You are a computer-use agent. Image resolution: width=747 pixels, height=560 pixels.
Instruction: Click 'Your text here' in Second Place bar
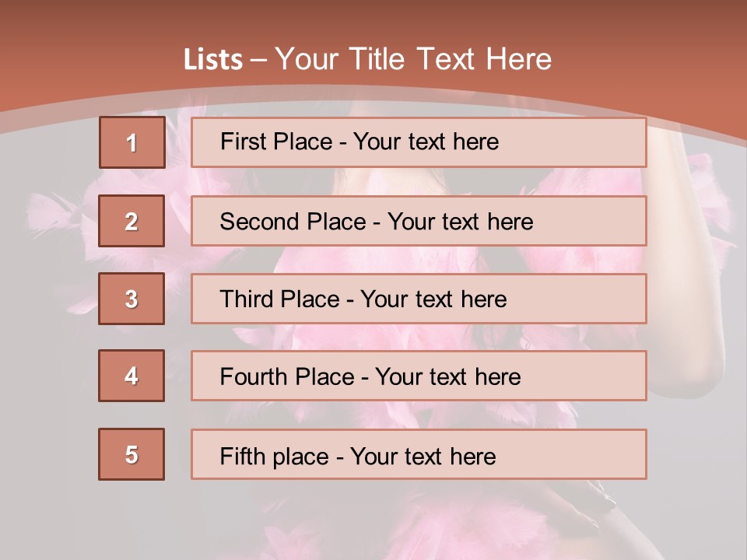point(460,222)
